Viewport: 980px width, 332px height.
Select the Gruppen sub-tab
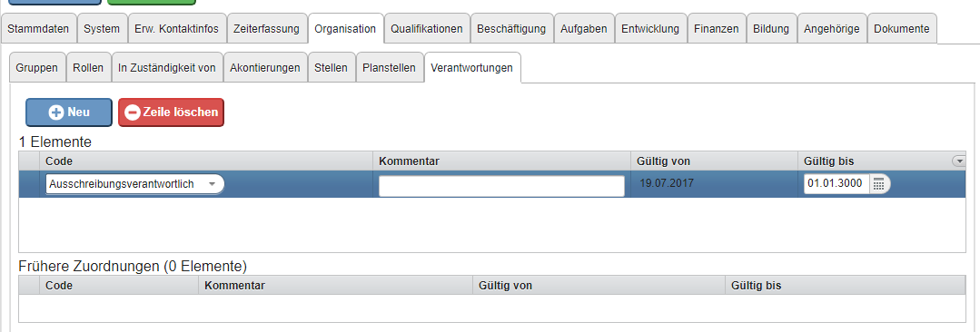tap(37, 67)
